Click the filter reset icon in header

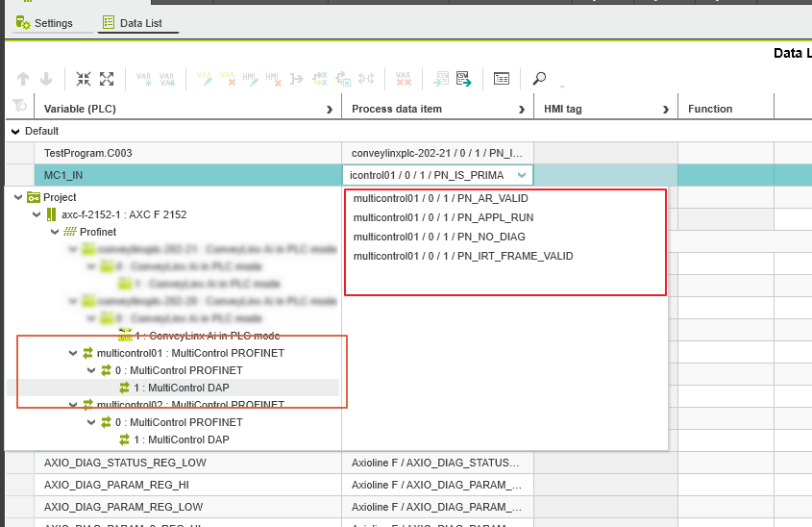pos(18,108)
